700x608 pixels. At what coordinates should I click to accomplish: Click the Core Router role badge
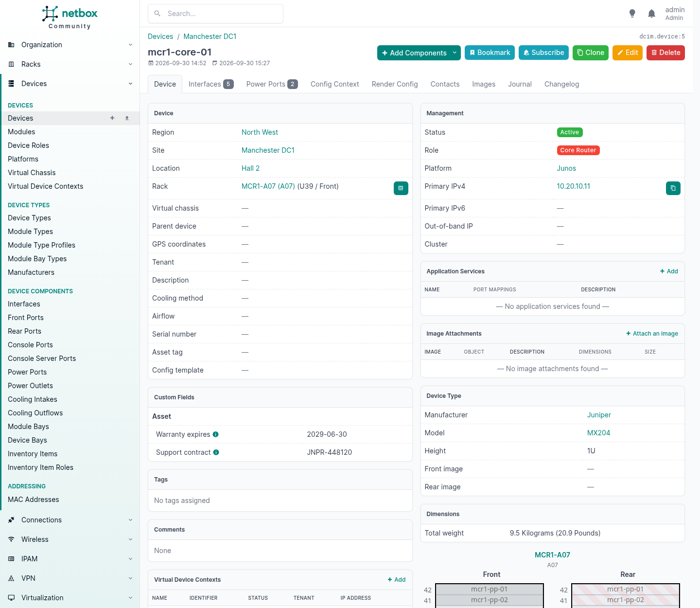pyautogui.click(x=578, y=150)
